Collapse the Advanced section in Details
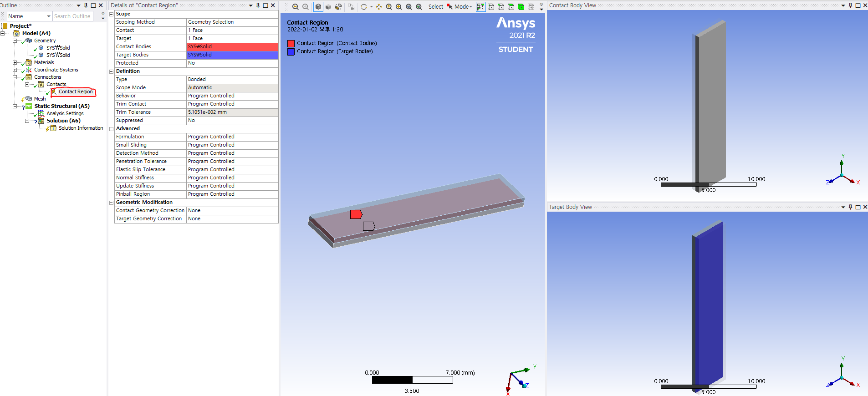The image size is (868, 396). coord(111,129)
